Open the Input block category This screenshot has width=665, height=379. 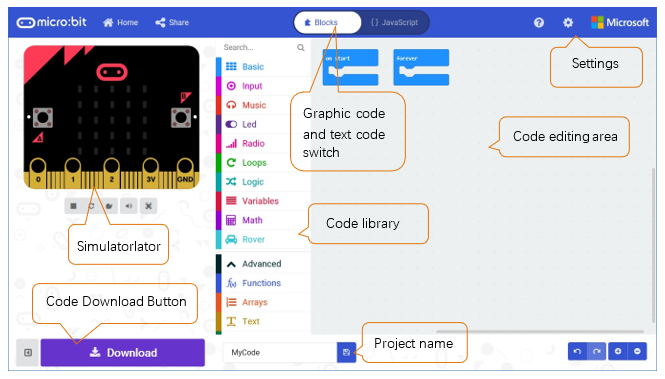point(263,86)
